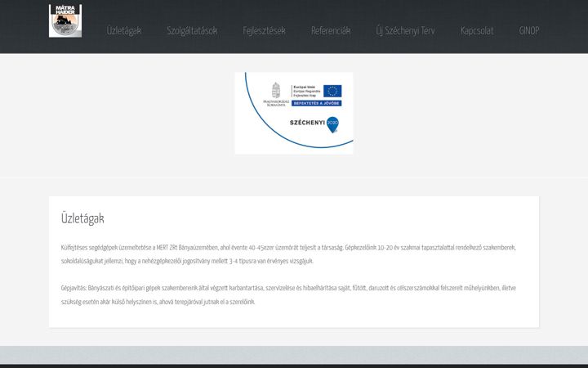Click the Mátra Haider logo
The width and height of the screenshot is (588, 368).
(x=65, y=20)
